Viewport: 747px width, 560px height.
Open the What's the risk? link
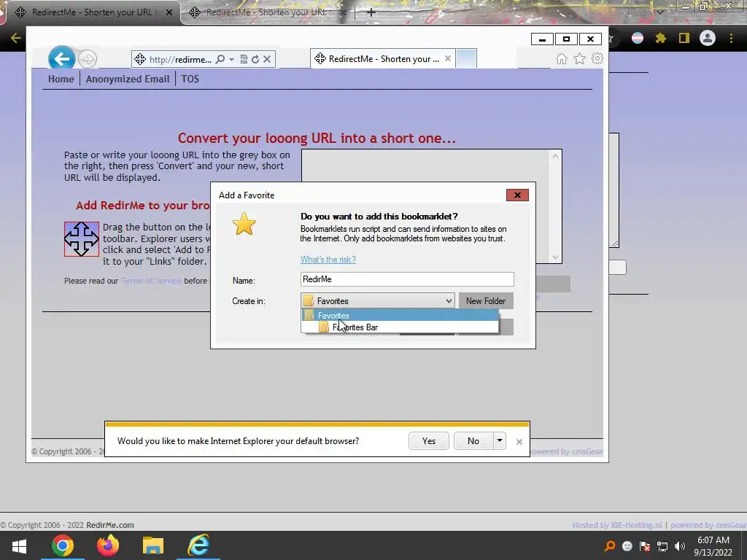(x=328, y=260)
